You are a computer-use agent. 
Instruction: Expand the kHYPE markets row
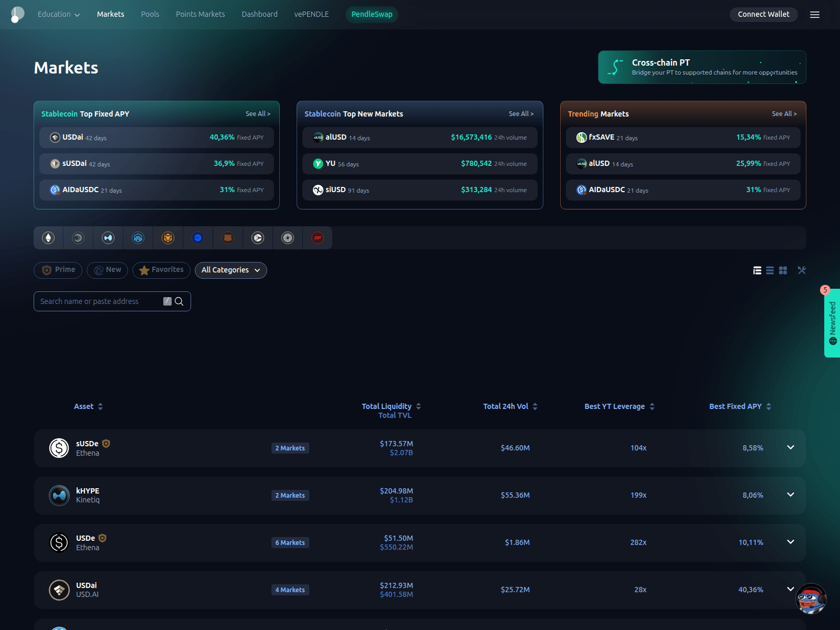791,495
